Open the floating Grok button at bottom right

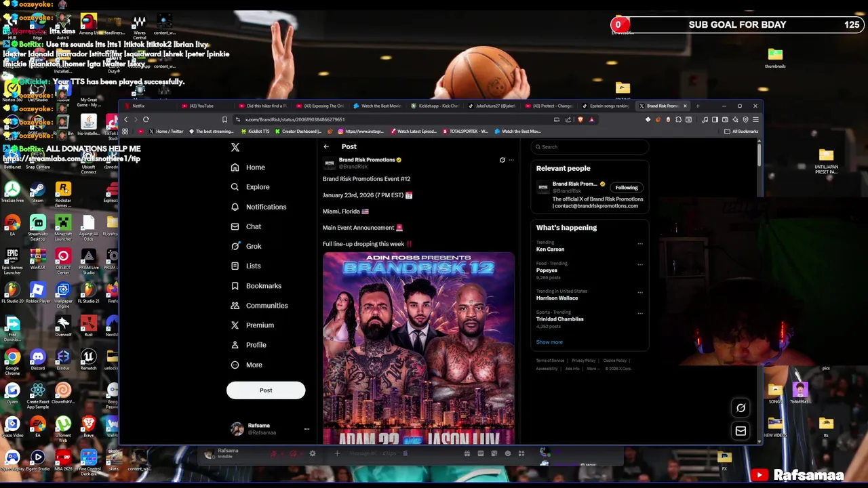[741, 408]
